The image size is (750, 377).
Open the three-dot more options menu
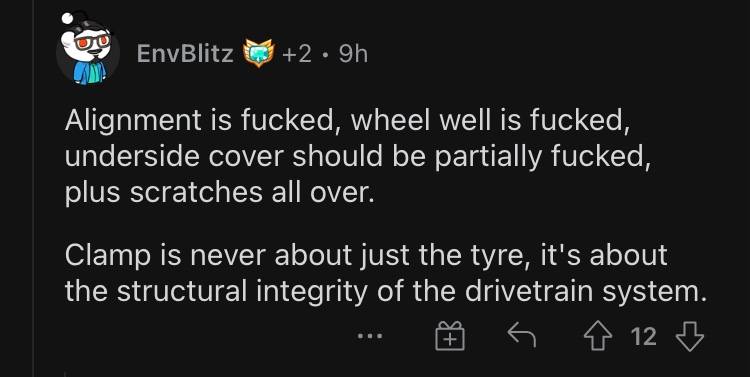click(x=370, y=336)
